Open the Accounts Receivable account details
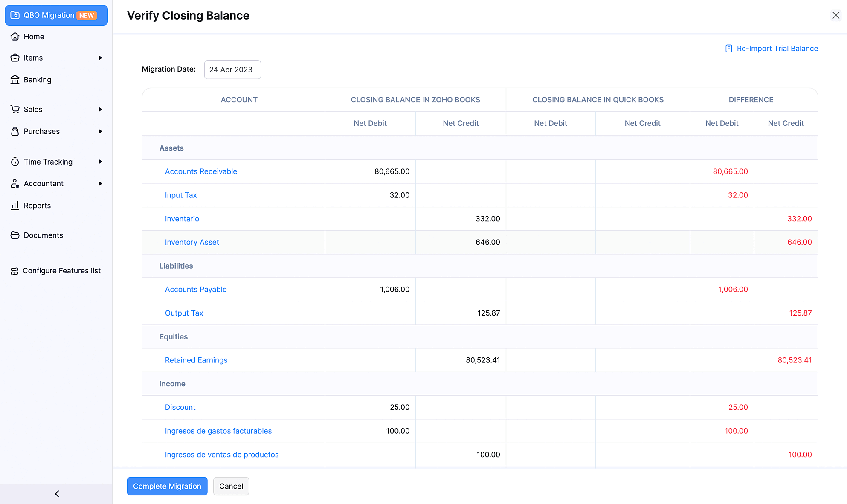 tap(201, 171)
